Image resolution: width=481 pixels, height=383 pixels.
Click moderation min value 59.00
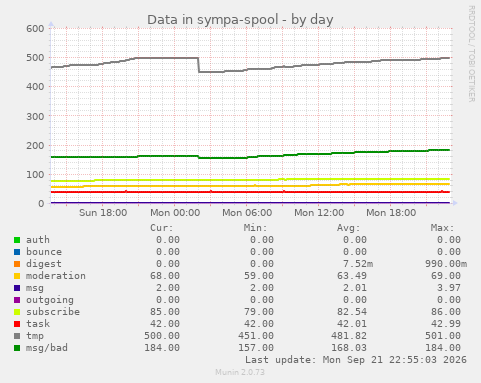259,276
